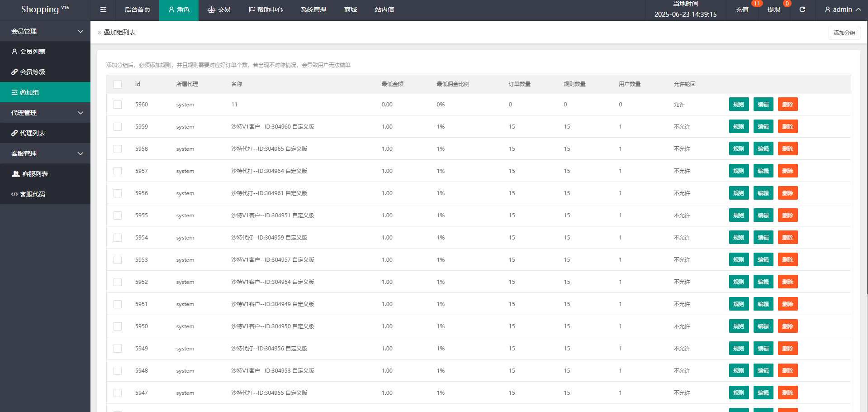The height and width of the screenshot is (412, 868).
Task: Click red 删除 button for row 5959
Action: point(787,127)
